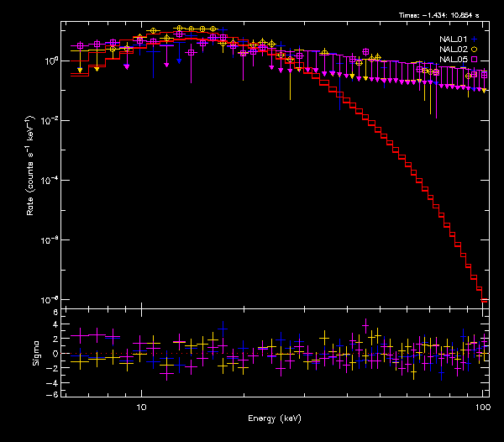Click the 10⁻⁶ tick label on the rate axis
Screen dimensions: 504x442
[49, 240]
